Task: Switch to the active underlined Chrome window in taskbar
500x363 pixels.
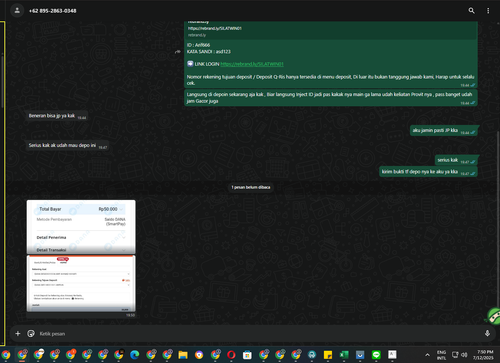Action: [22, 355]
